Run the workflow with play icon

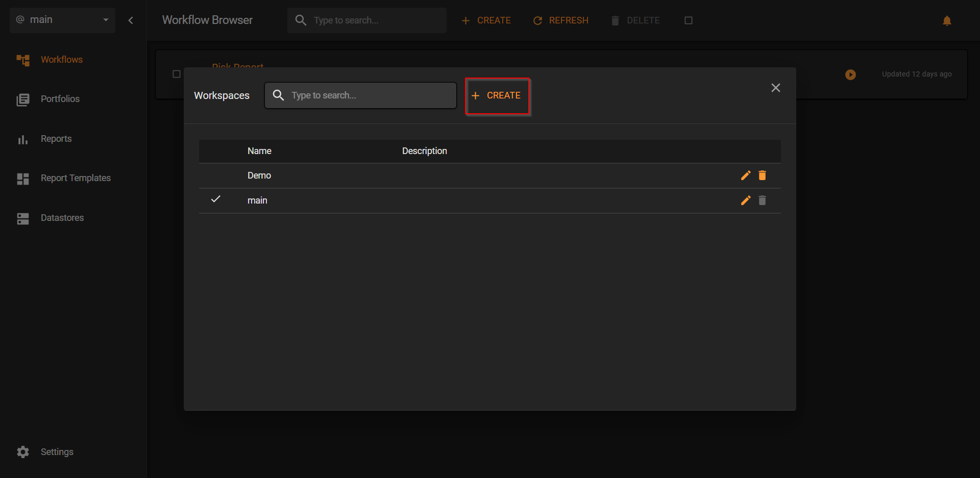[x=850, y=74]
